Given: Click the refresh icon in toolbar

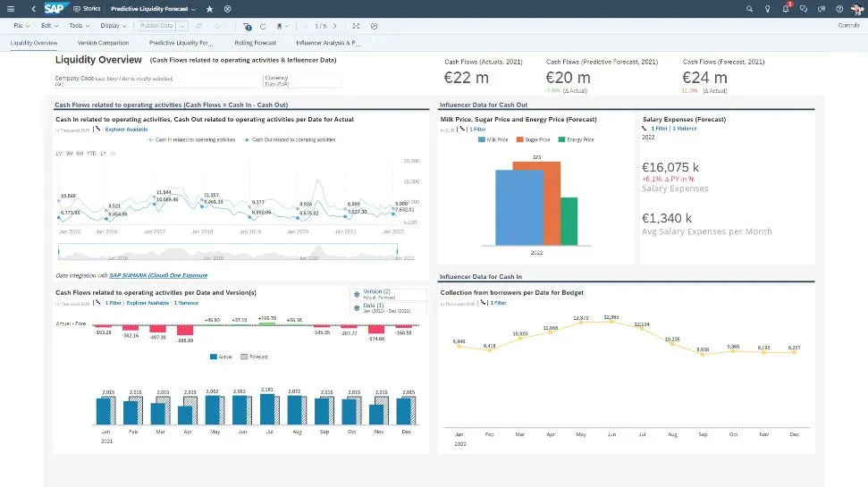Looking at the screenshot, I should 263,26.
